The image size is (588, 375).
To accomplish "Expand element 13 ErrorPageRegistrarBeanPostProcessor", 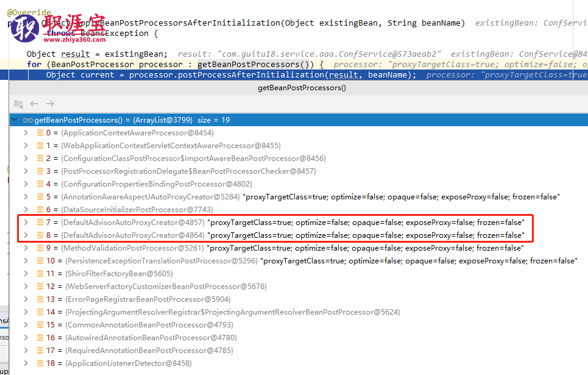I will [26, 299].
